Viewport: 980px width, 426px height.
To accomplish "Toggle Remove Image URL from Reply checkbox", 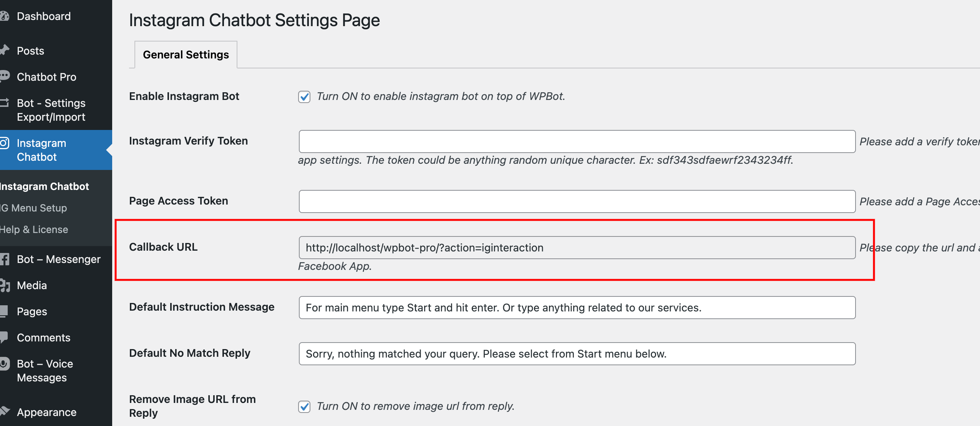I will click(304, 406).
